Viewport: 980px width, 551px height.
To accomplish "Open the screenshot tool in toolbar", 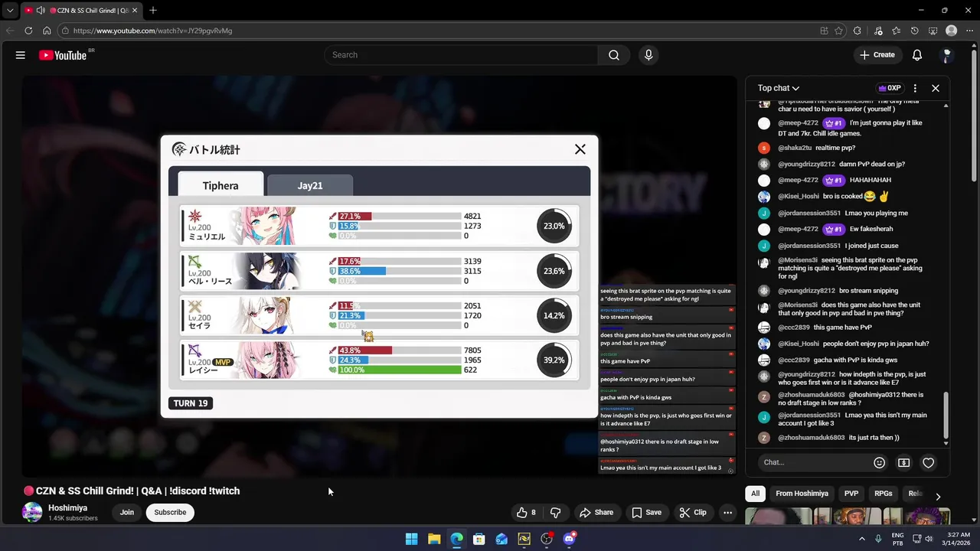I will [933, 31].
